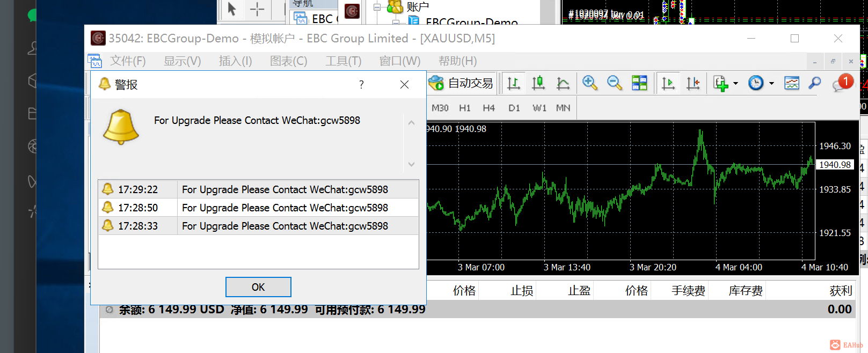This screenshot has width=868, height=353.
Task: Click the green chat icon in left sidebar
Action: point(32,15)
